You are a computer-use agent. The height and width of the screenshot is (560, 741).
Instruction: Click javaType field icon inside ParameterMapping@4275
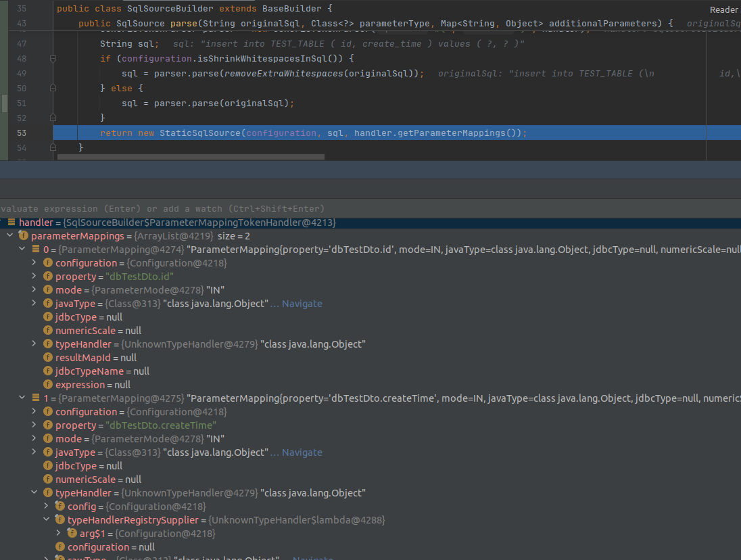48,452
